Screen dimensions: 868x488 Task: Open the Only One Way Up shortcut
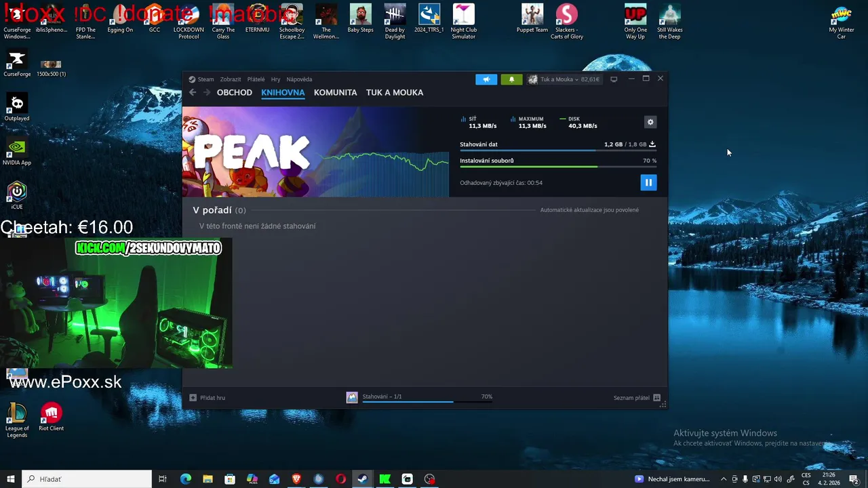635,22
